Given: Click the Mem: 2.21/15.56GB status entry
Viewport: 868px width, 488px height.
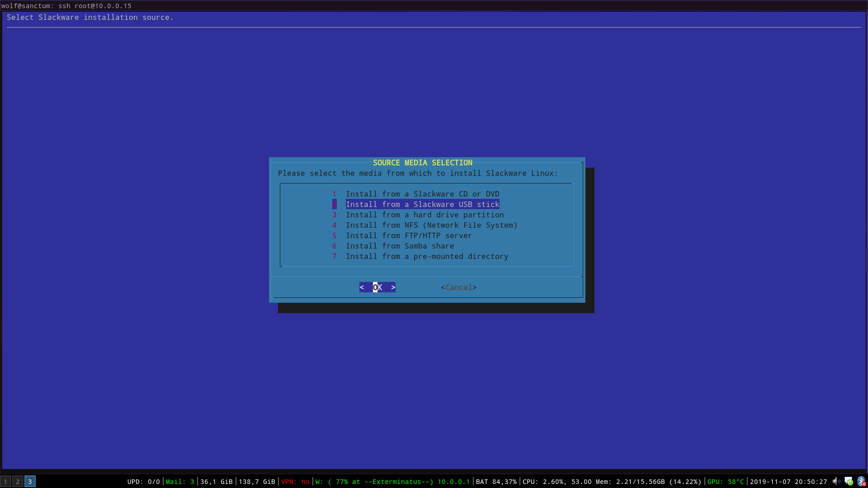Looking at the screenshot, I should point(649,482).
